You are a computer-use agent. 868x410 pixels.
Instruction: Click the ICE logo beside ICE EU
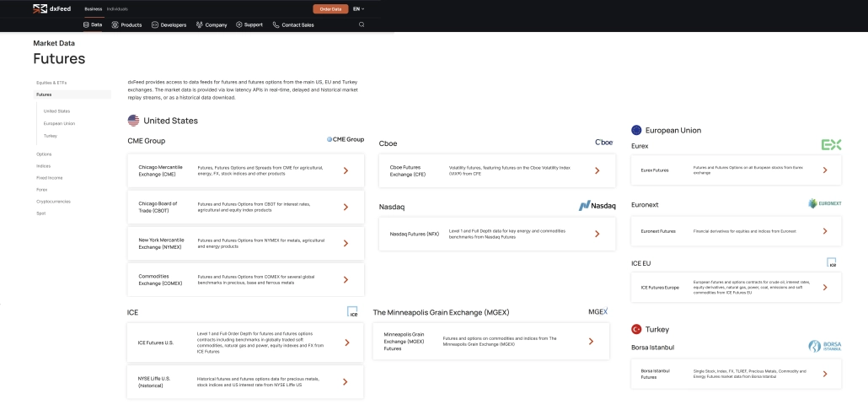click(832, 262)
